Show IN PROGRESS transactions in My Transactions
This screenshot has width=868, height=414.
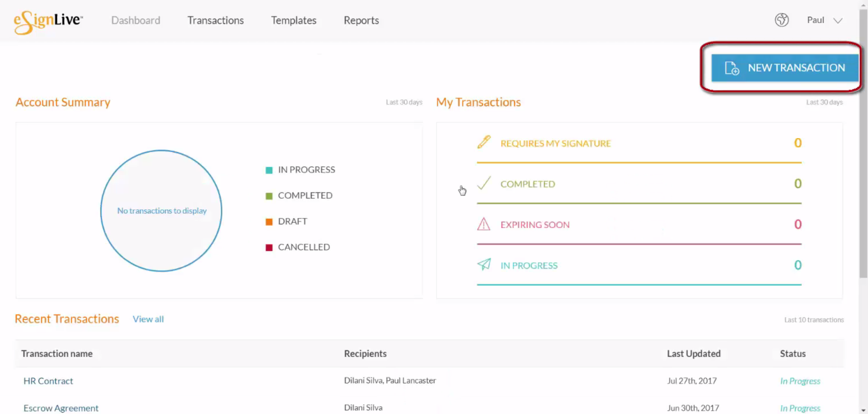point(529,266)
